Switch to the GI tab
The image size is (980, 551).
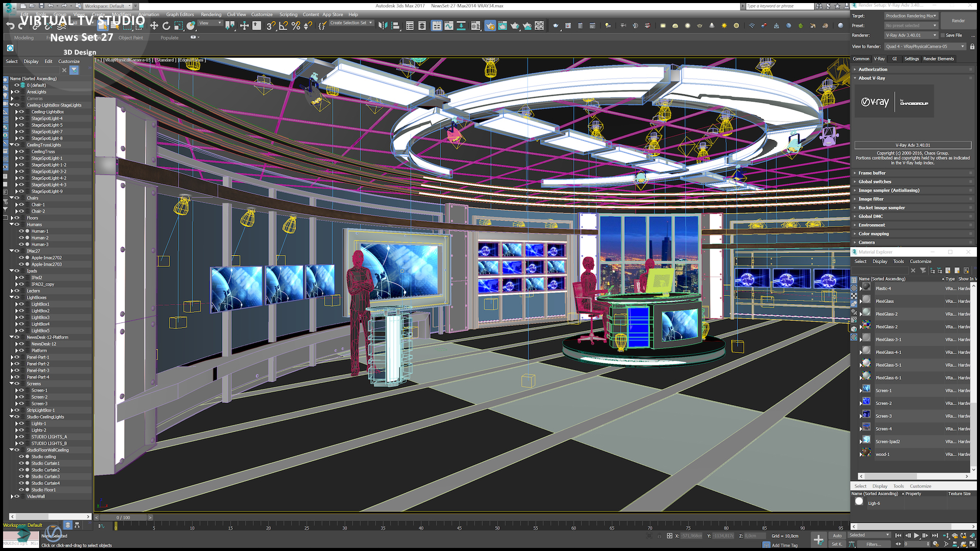click(x=894, y=59)
